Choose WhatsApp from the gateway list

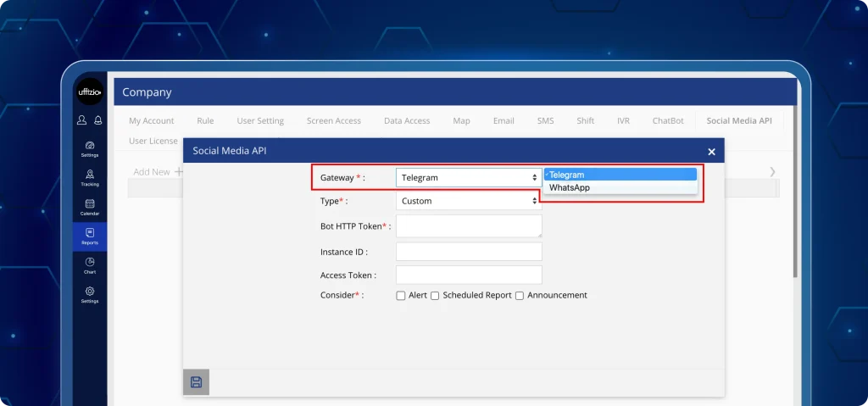coord(570,188)
